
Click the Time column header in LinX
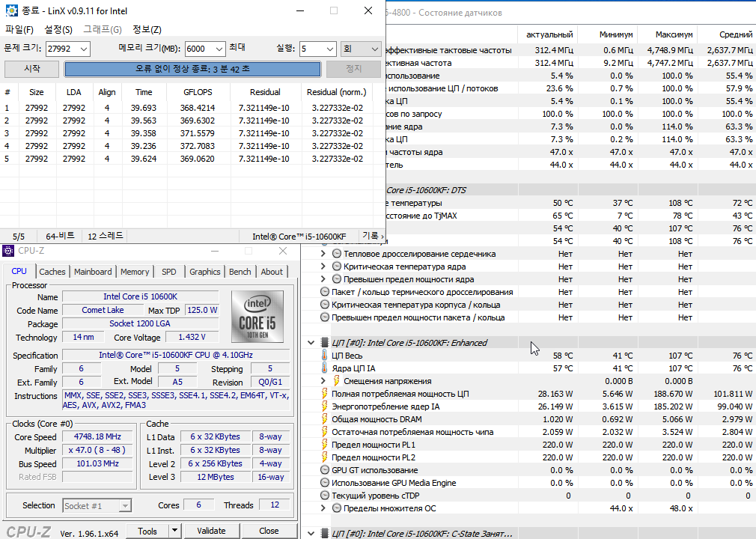click(x=144, y=92)
